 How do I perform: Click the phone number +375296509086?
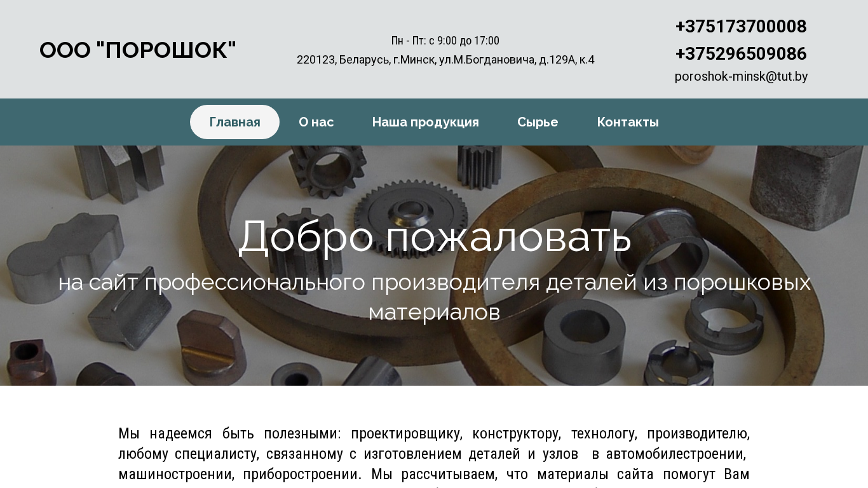tap(741, 54)
